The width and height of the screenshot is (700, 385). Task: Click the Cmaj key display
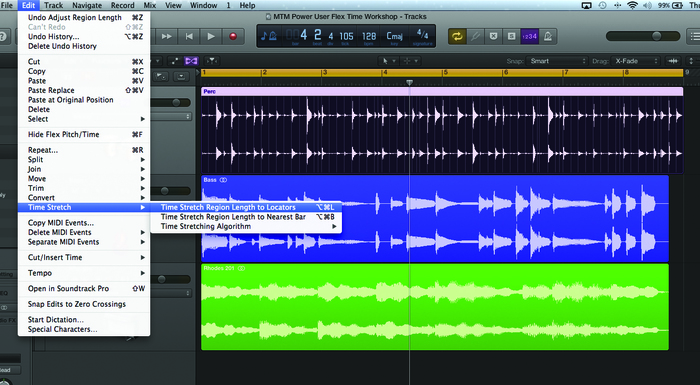click(x=394, y=36)
